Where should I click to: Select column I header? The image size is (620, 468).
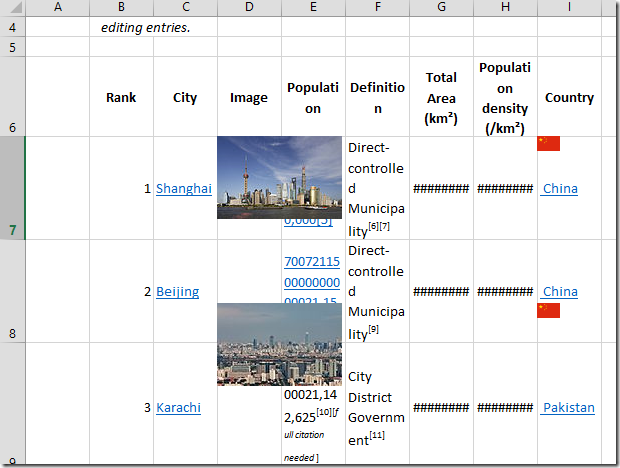click(569, 8)
